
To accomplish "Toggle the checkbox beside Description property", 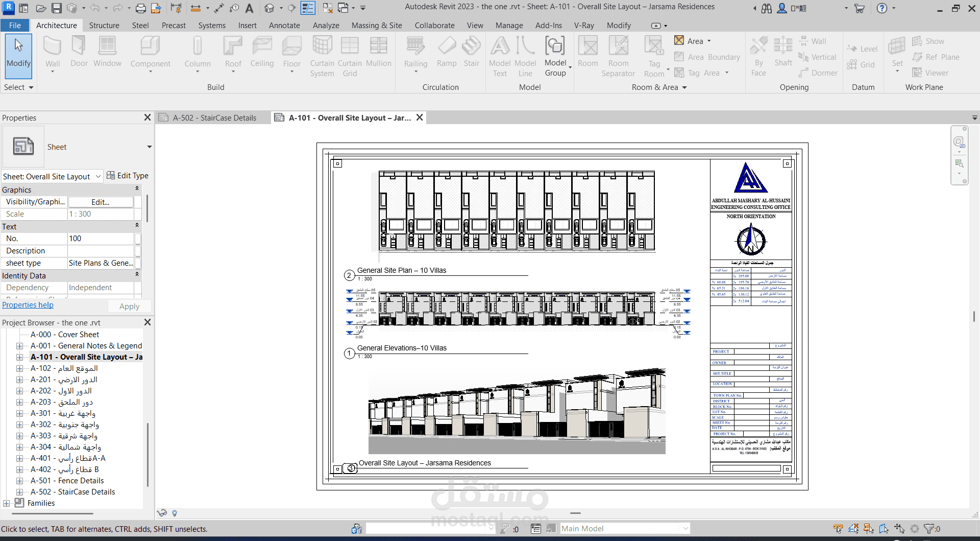I will (138, 251).
